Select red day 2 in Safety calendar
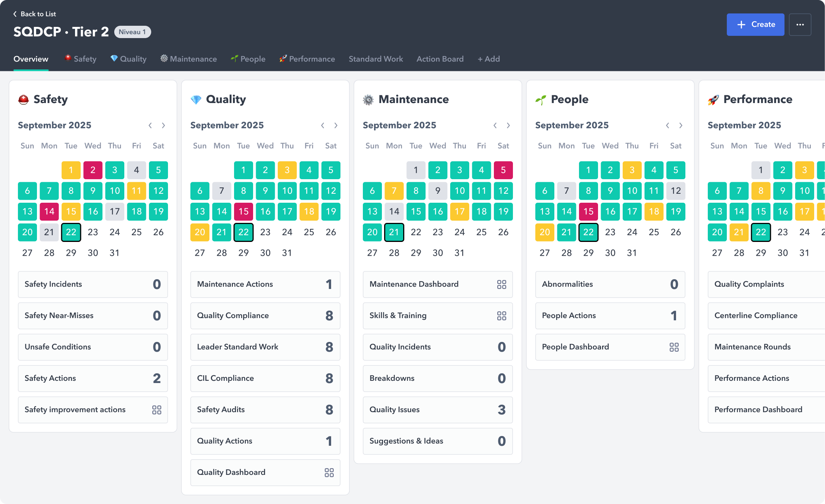The height and width of the screenshot is (504, 825). pos(93,170)
